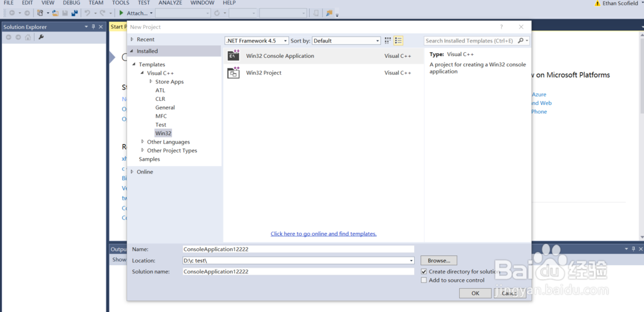Open the TOOLS menu
This screenshot has width=644, height=312.
click(x=121, y=3)
